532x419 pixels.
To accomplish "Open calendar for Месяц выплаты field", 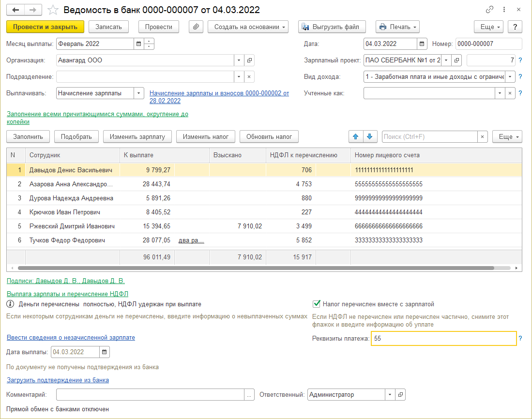I will (x=139, y=44).
